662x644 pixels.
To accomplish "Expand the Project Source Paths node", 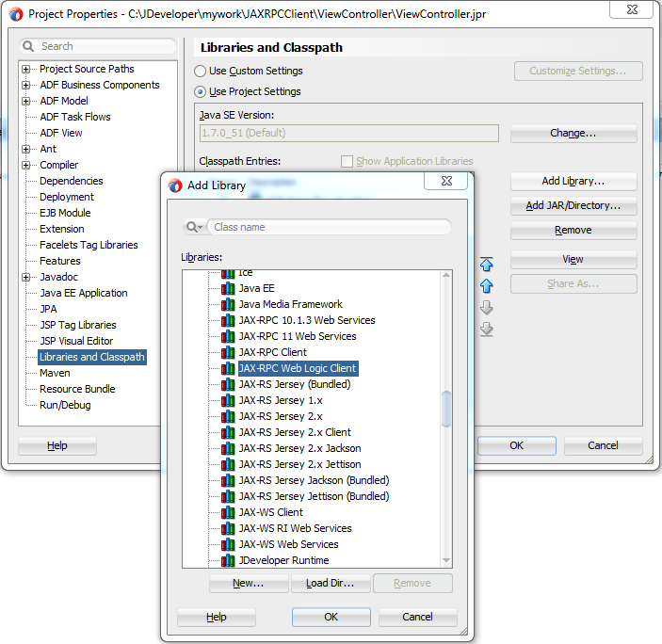I will point(26,69).
